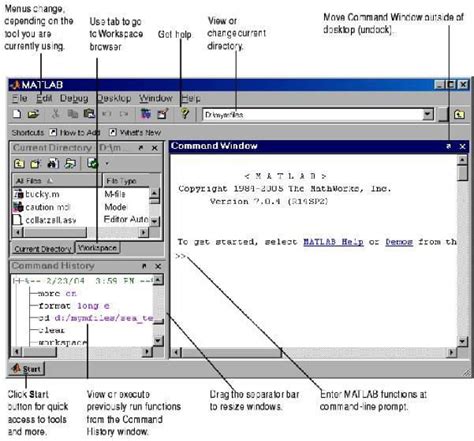Open the Window menu
The height and width of the screenshot is (441, 474).
[x=156, y=98]
